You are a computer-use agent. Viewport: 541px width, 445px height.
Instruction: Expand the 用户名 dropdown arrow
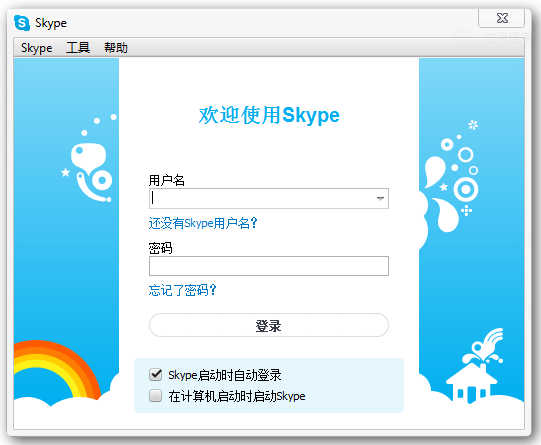coord(380,198)
